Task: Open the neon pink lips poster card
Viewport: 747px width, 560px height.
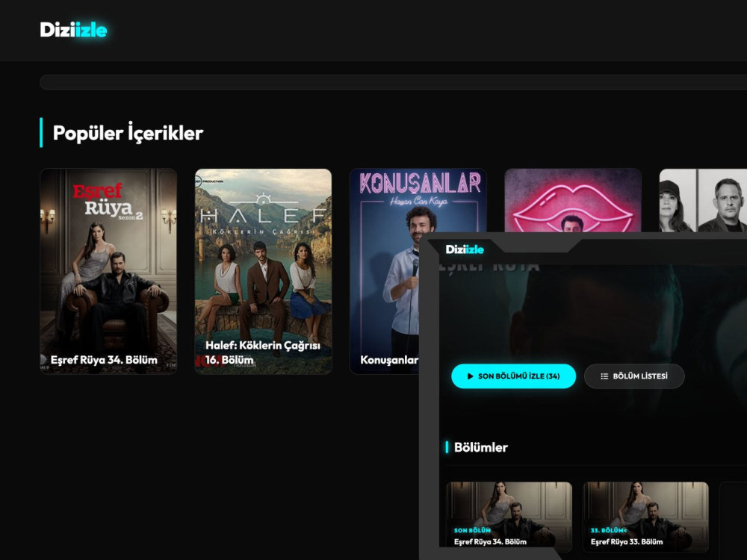Action: pyautogui.click(x=573, y=200)
